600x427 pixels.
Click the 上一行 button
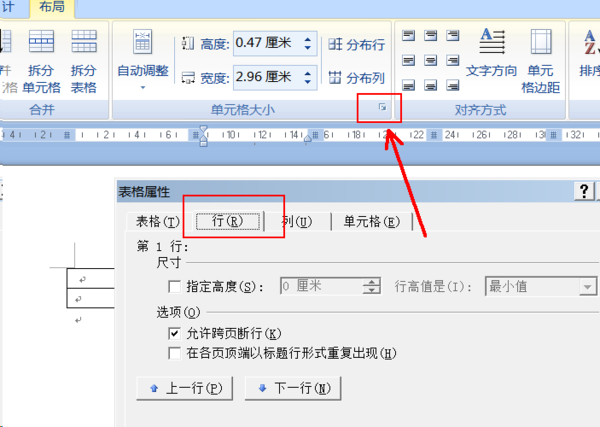pyautogui.click(x=184, y=388)
